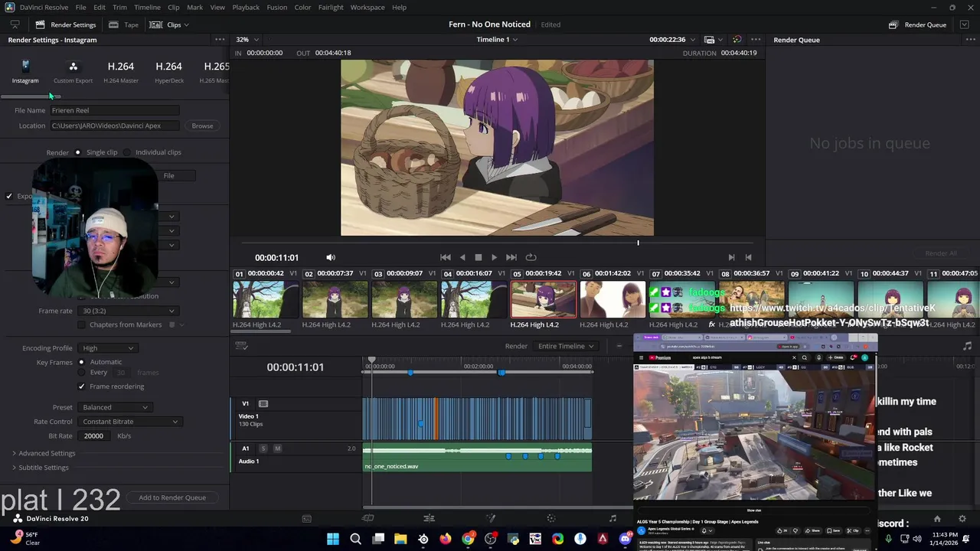Viewport: 980px width, 551px height.
Task: Toggle the Render Queue toolbar button
Action: [x=917, y=24]
